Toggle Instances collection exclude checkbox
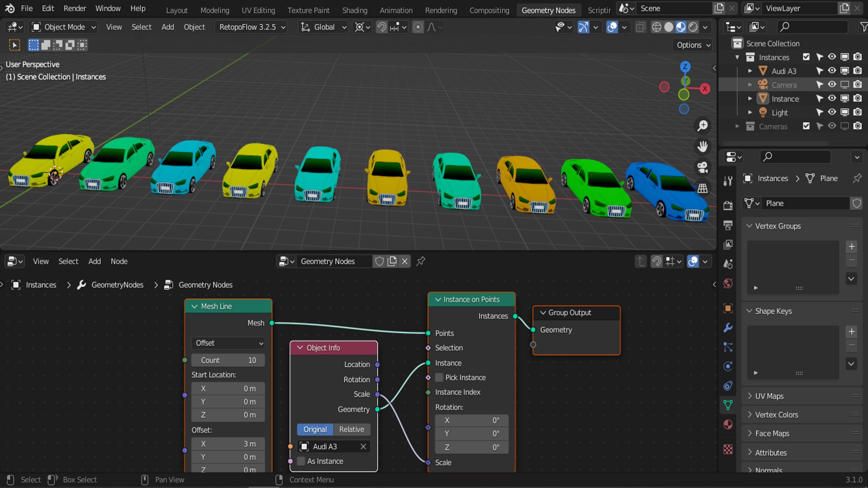 click(x=806, y=57)
